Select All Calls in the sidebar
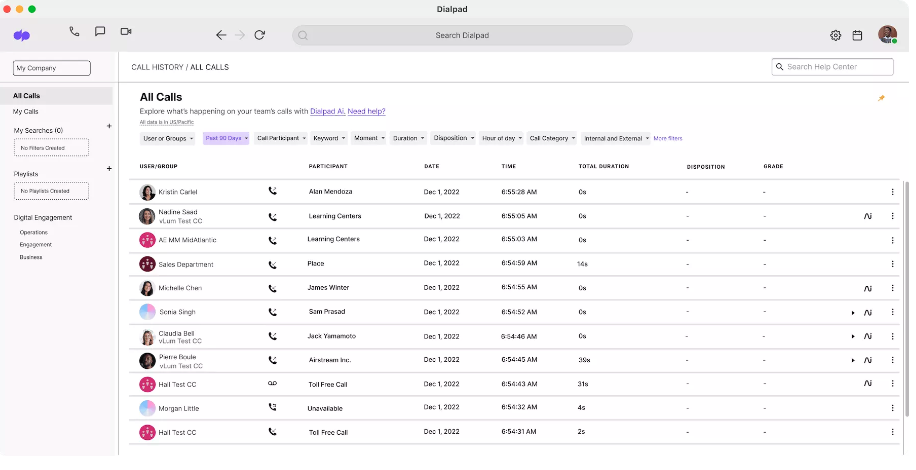916x470 pixels. 56,96
